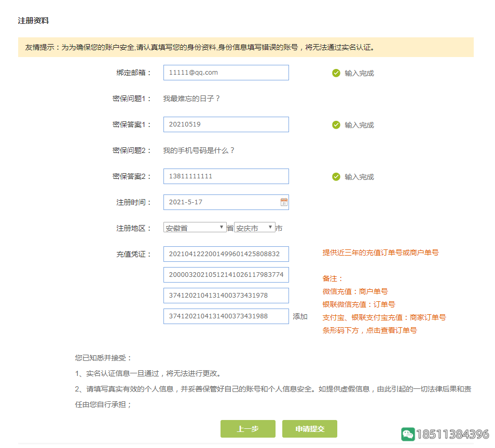Image resolution: width=495 pixels, height=448 pixels.
Task: Open the province dropdown showing 安徽省
Action: 195,227
